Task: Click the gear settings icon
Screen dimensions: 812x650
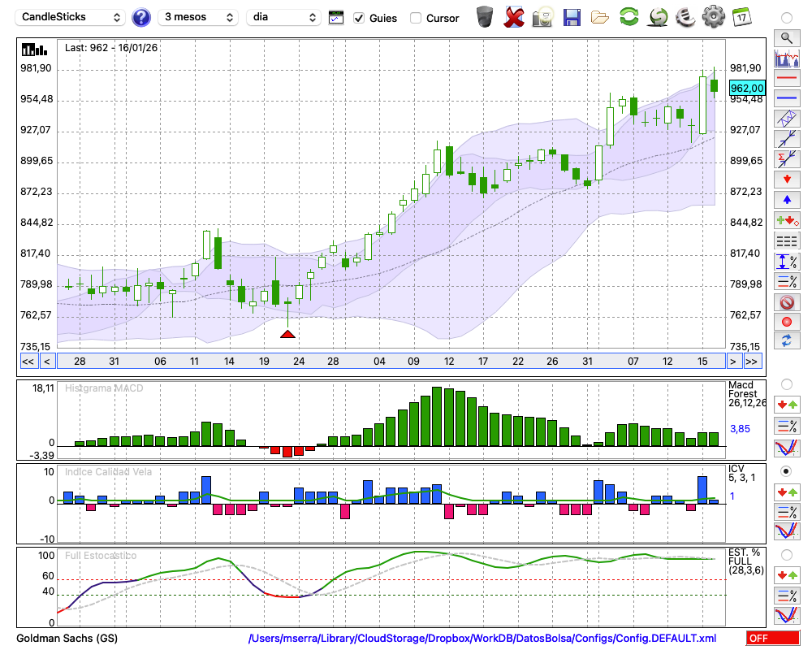Action: click(x=713, y=17)
